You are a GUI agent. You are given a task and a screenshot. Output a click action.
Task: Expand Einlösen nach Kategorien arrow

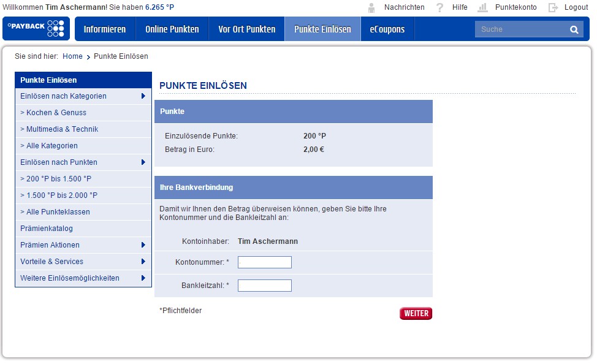pos(143,96)
